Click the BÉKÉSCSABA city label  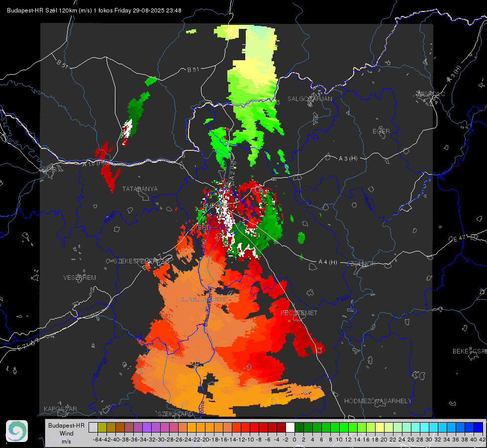tap(470, 351)
